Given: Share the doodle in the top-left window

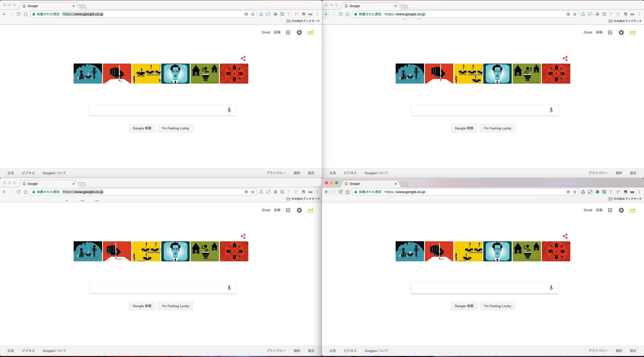Looking at the screenshot, I should (243, 59).
